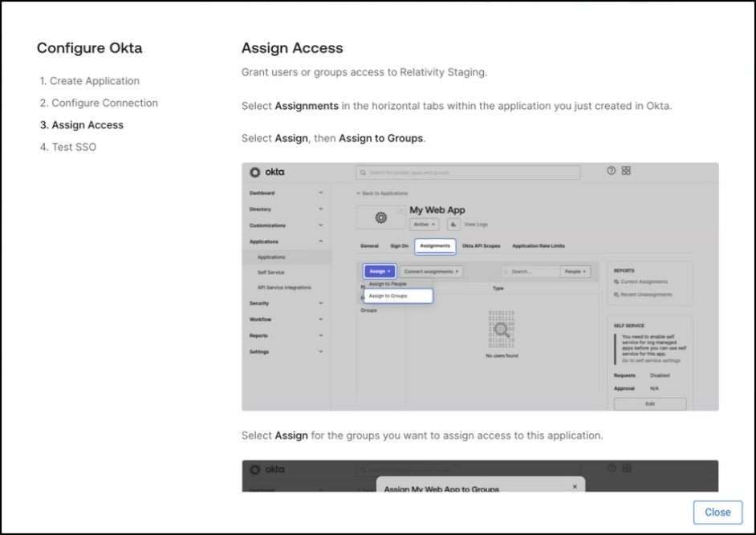
Task: Expand the Settings chevron in Okta sidebar
Action: coord(321,351)
